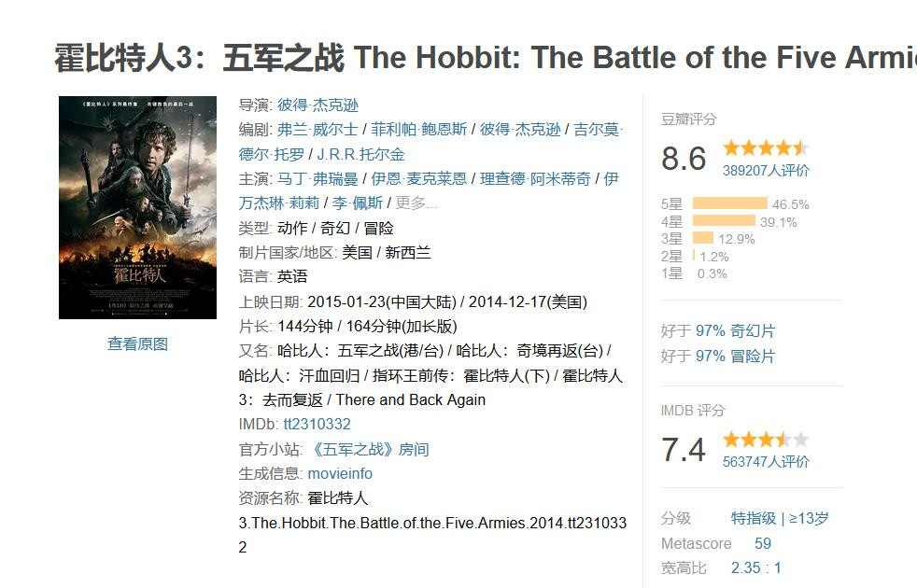Open writer 菲利帕·鲍恩斯 link

tap(418, 129)
